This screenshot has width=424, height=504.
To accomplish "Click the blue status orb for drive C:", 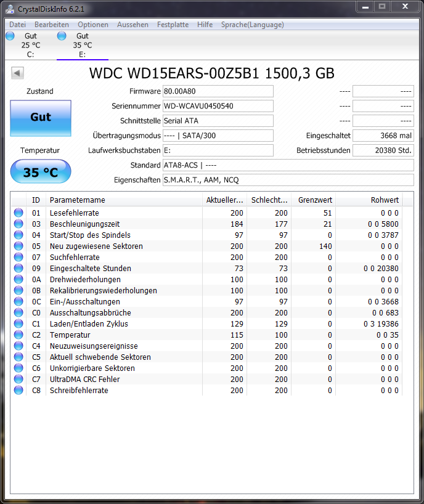I will pos(10,36).
